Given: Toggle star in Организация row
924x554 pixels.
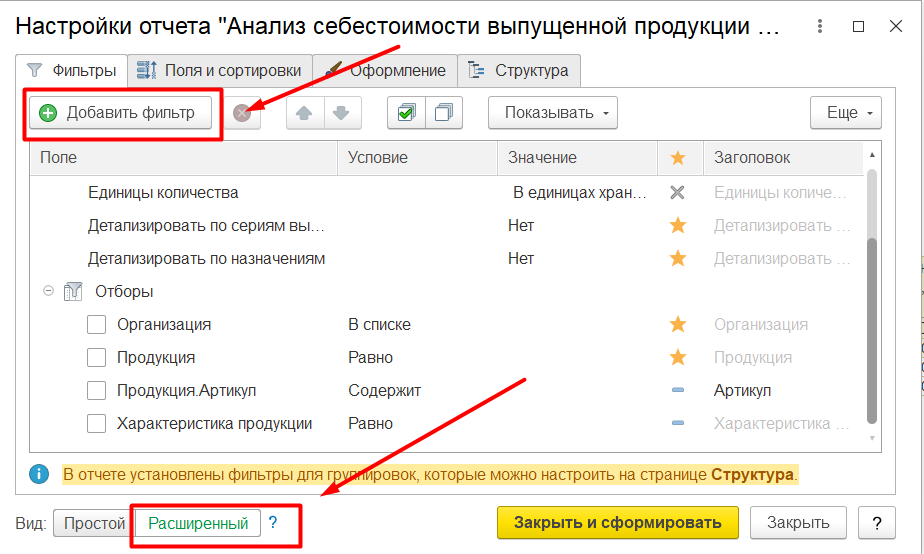Looking at the screenshot, I should click(x=678, y=324).
